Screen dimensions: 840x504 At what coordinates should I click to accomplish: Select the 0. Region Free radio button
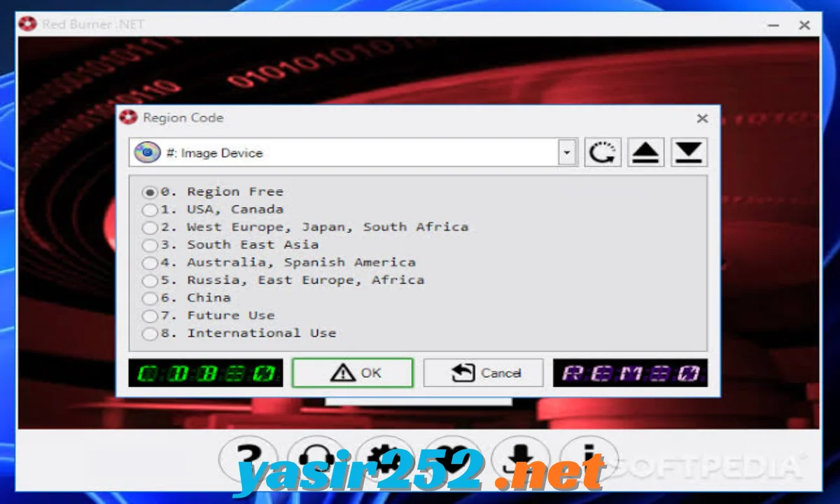(x=213, y=192)
